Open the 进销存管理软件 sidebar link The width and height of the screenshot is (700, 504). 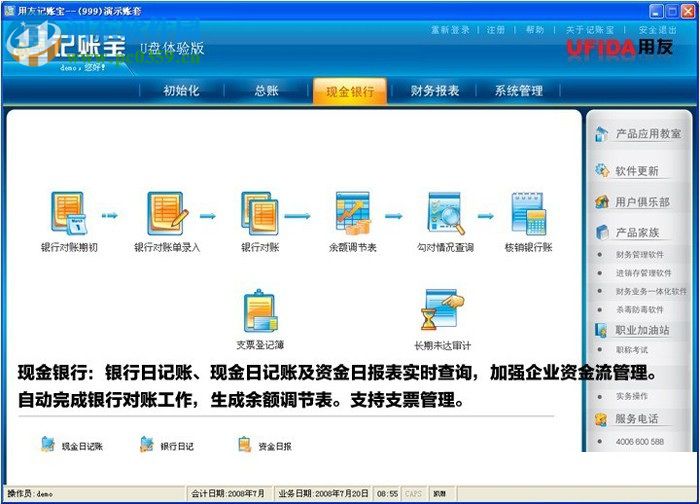coord(643,273)
